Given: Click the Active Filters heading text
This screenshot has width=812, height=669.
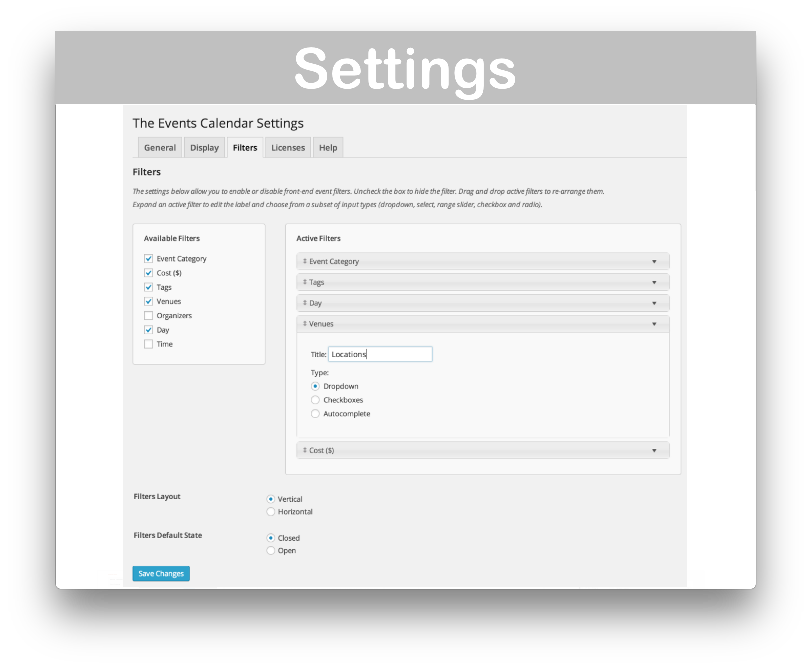Looking at the screenshot, I should click(318, 238).
